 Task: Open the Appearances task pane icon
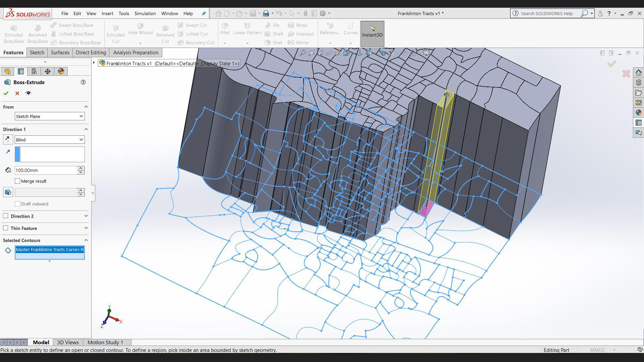point(638,113)
